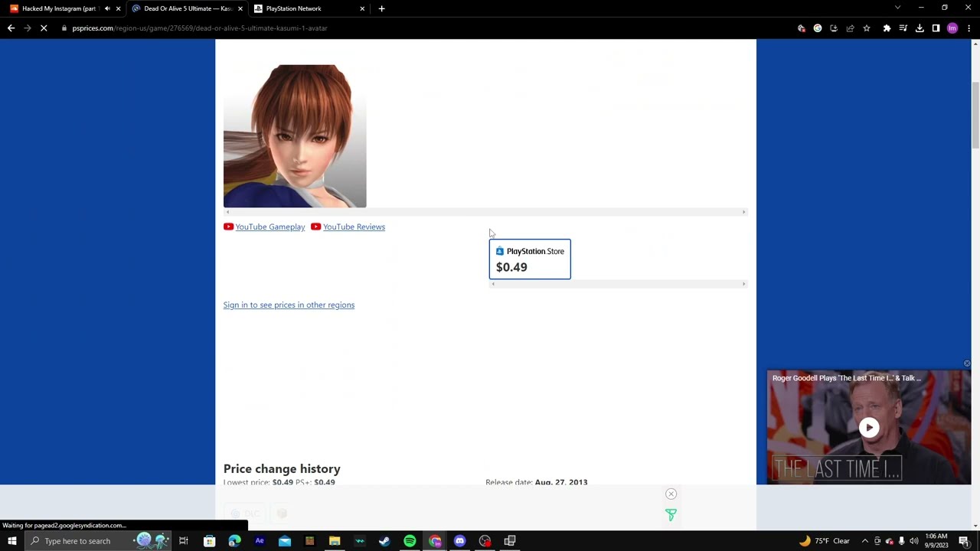Go back using the browser back arrow
This screenshot has height=551, width=980.
(x=11, y=28)
